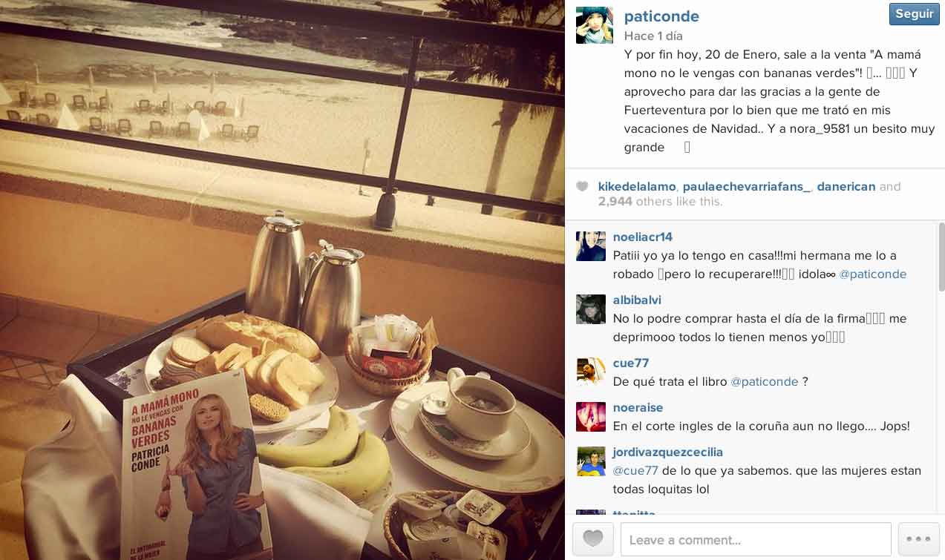Click the comments scrollbar handle

click(x=941, y=257)
